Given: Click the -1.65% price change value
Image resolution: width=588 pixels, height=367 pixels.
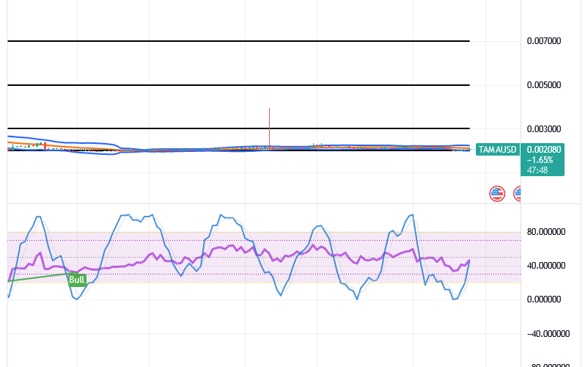Looking at the screenshot, I should [540, 160].
